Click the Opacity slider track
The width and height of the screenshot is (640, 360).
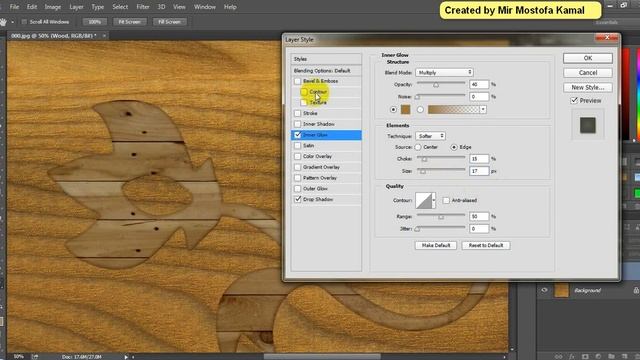coord(441,84)
